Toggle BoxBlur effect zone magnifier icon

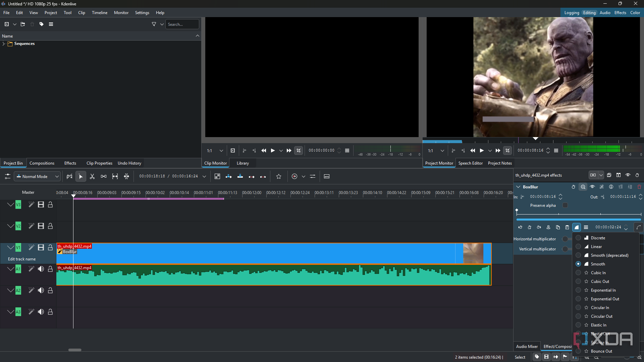tap(583, 187)
